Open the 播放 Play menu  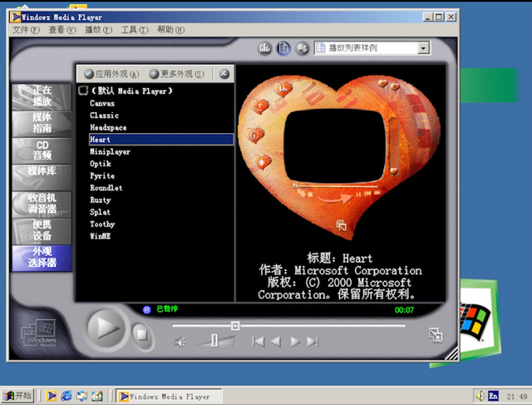coord(98,30)
